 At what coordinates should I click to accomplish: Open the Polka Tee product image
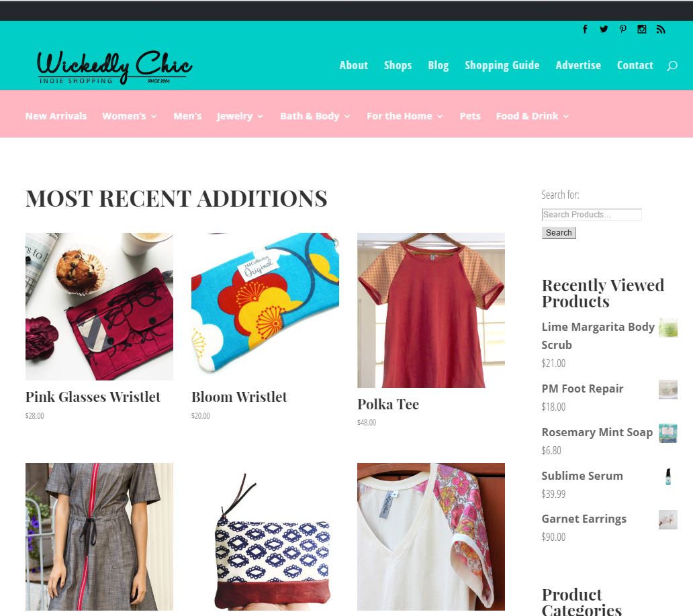(431, 311)
